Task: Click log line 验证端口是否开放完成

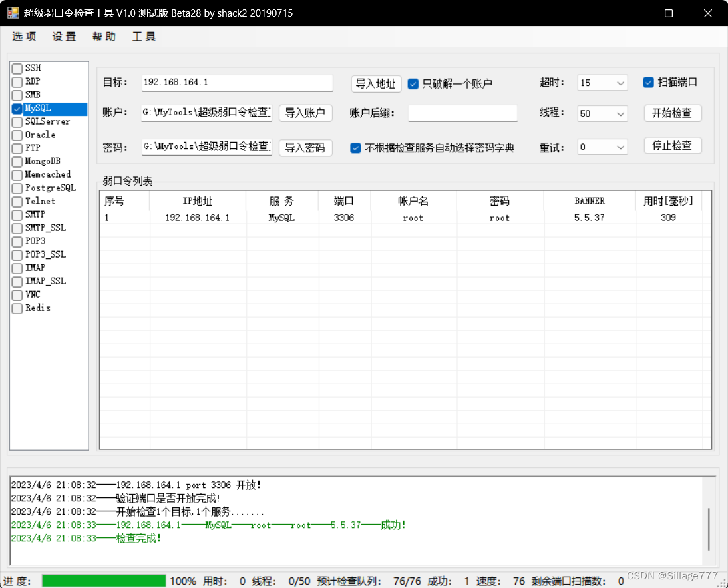Action: [x=116, y=499]
